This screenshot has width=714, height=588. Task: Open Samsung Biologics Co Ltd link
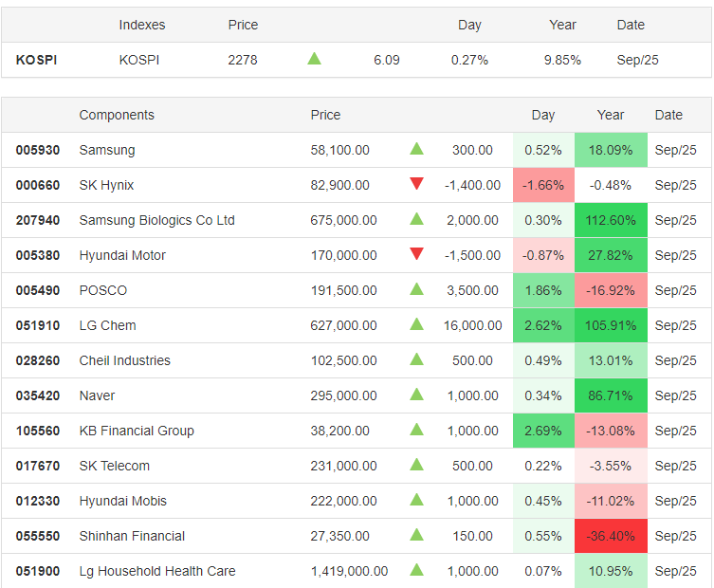tap(157, 220)
